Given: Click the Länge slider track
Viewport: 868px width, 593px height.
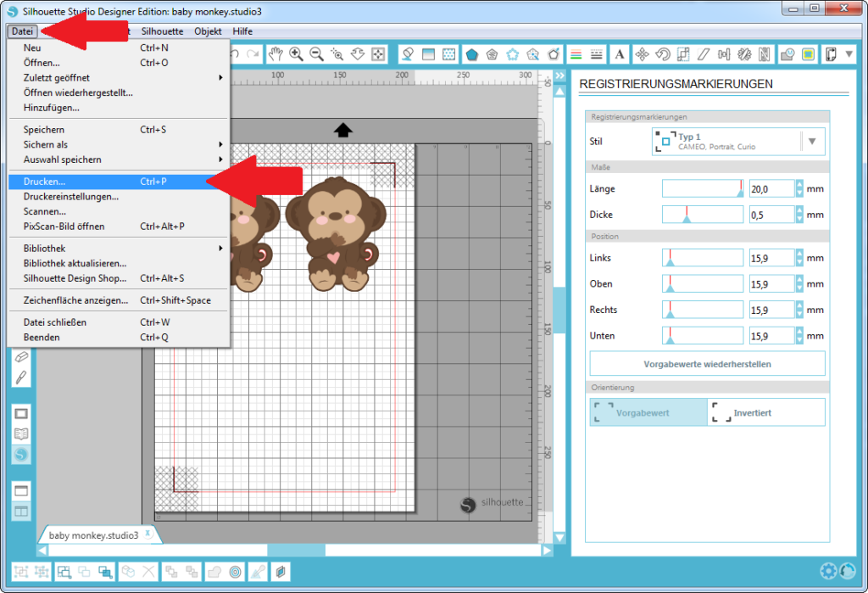Looking at the screenshot, I should 702,188.
